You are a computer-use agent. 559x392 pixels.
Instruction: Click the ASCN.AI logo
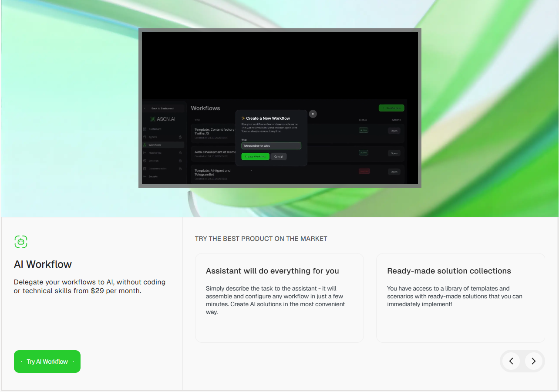[x=163, y=118]
